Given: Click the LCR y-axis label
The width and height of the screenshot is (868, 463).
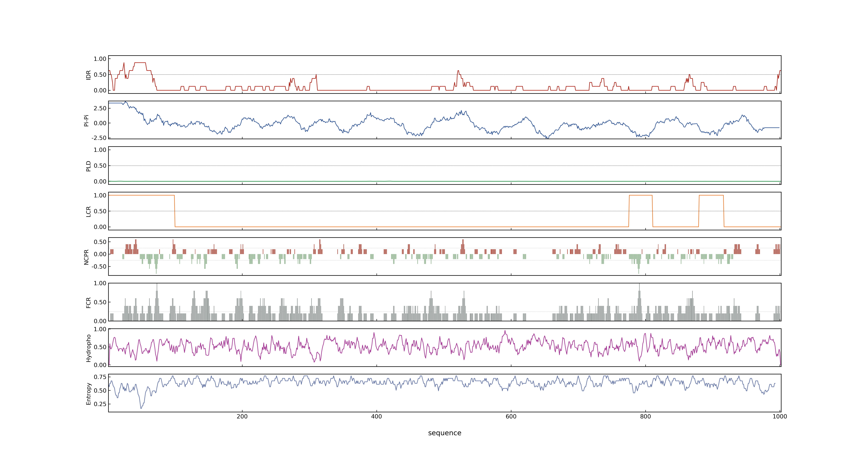Looking at the screenshot, I should point(88,212).
